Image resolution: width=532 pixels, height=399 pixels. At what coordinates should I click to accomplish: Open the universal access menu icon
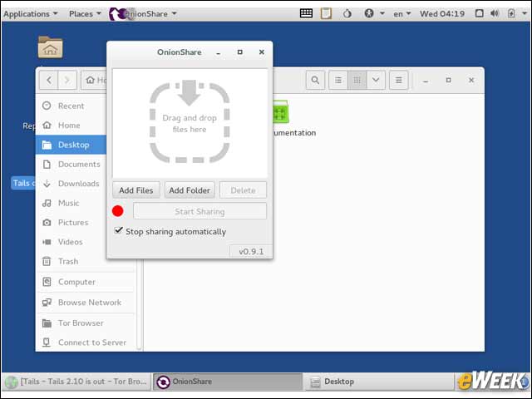click(369, 13)
